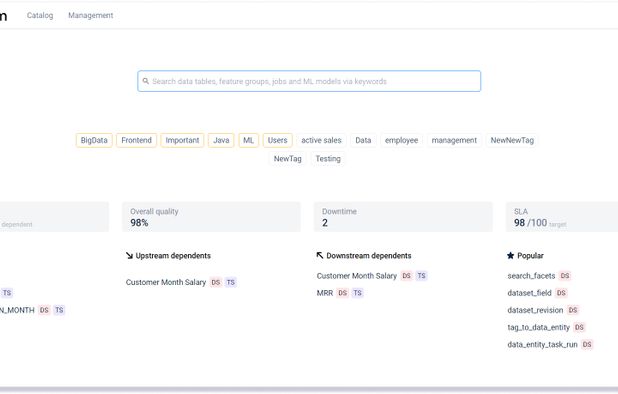Select the Data tag
This screenshot has height=394, width=618.
click(x=363, y=140)
